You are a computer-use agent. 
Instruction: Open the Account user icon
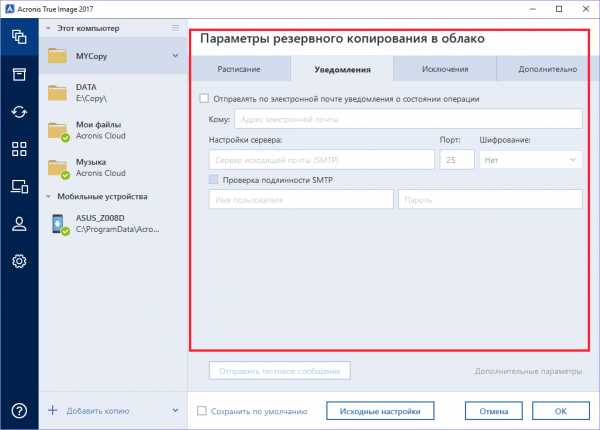[18, 224]
